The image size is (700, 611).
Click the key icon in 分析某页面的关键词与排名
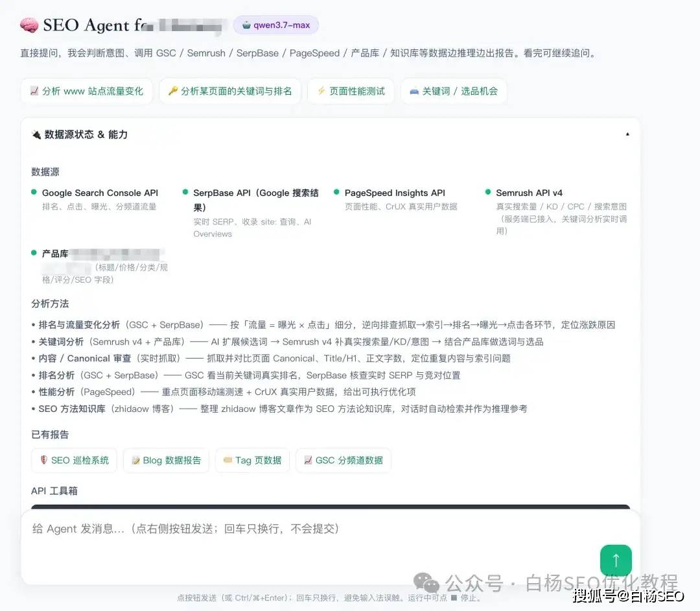point(172,91)
